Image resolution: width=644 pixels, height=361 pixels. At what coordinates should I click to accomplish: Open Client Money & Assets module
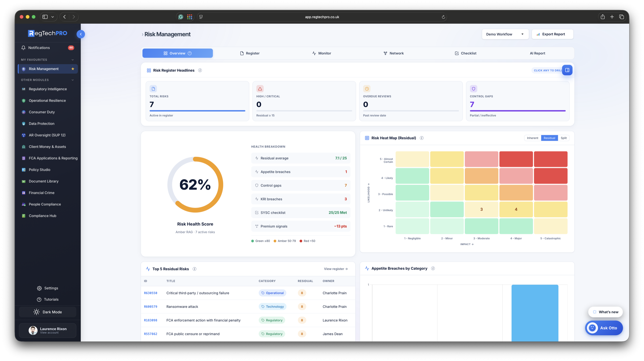[x=48, y=147]
